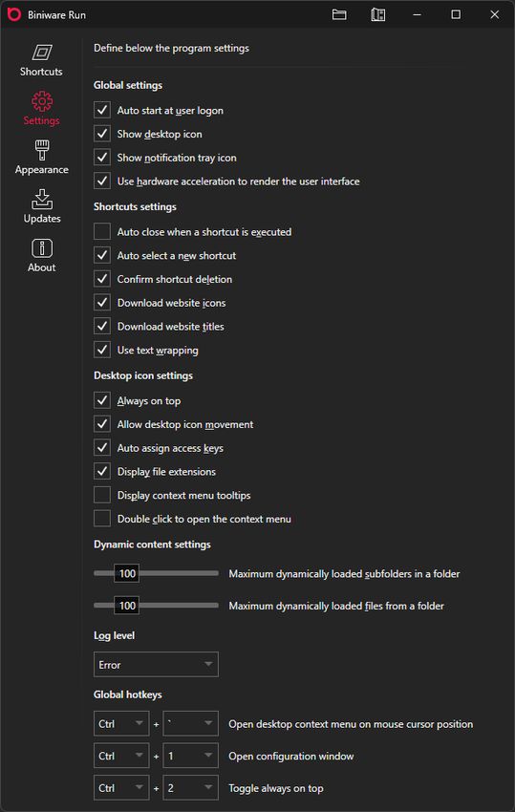Open Ctrl modifier dropdown for Toggle always on top
The height and width of the screenshot is (812, 515).
coord(121,788)
